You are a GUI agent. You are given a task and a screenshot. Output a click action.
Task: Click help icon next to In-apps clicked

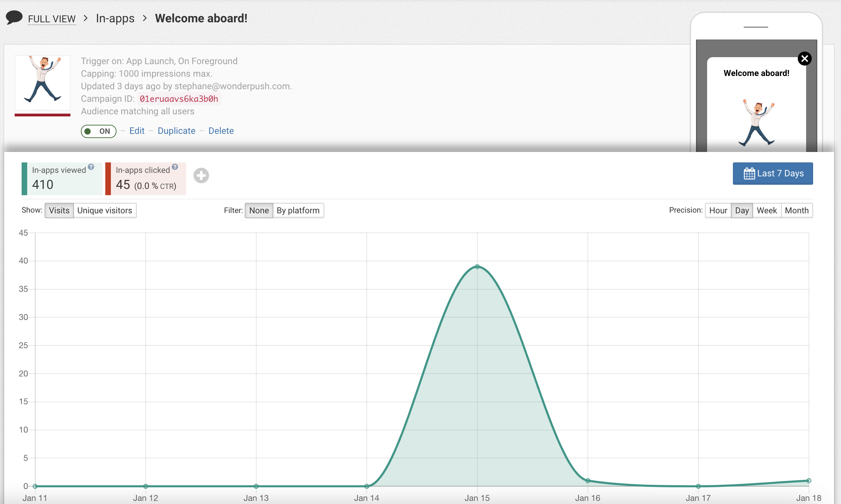click(x=175, y=167)
